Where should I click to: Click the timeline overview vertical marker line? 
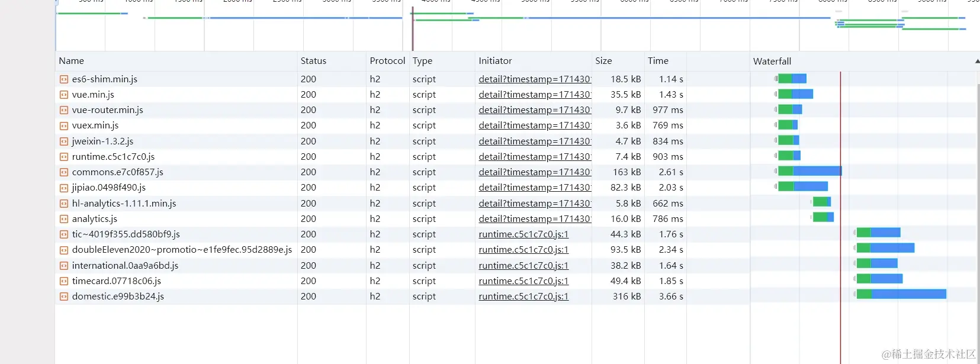413,30
